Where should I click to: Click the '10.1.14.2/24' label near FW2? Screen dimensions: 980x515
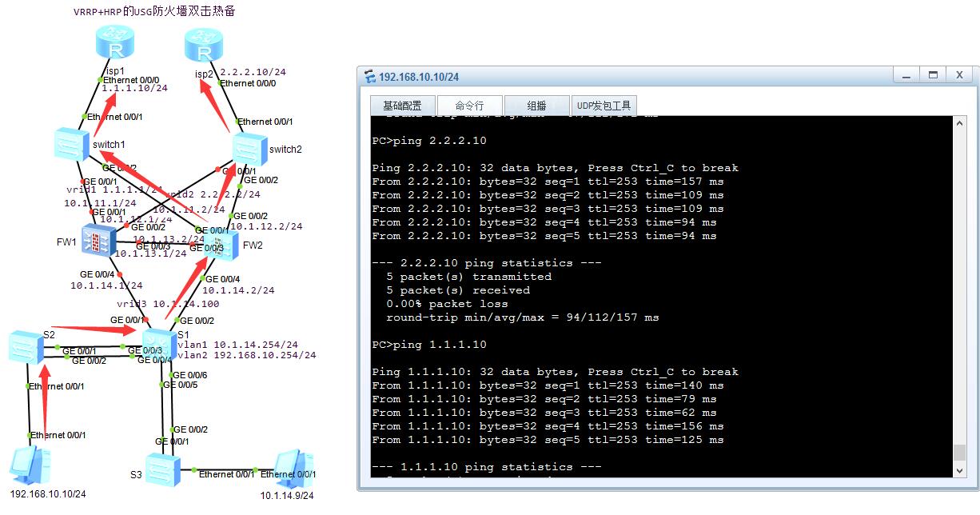tap(238, 291)
